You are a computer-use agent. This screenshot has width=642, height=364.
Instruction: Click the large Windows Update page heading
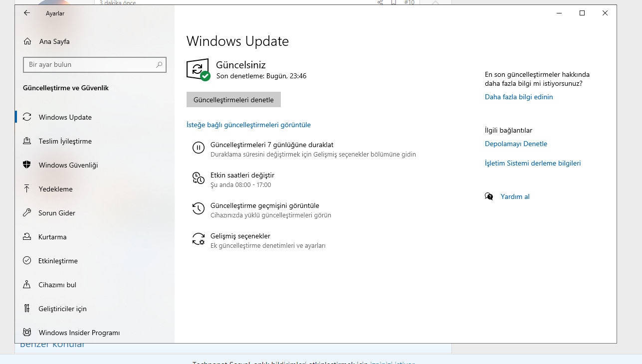tap(237, 41)
